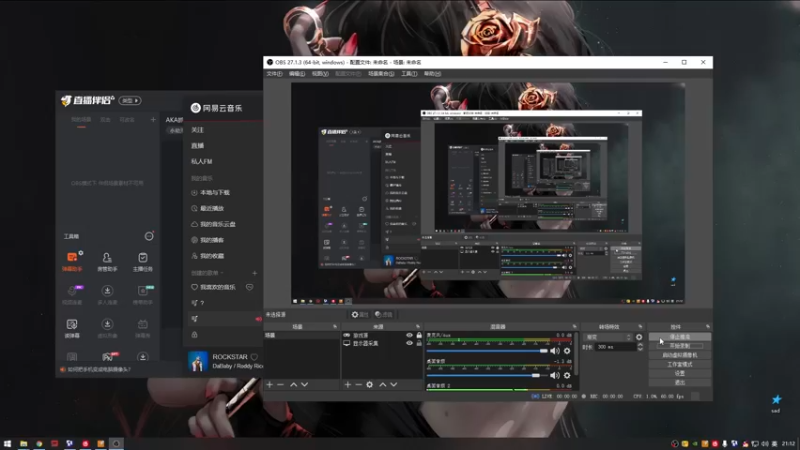800x450 pixels.
Task: Open source properties gear in the Sources toolbar
Action: [369, 384]
